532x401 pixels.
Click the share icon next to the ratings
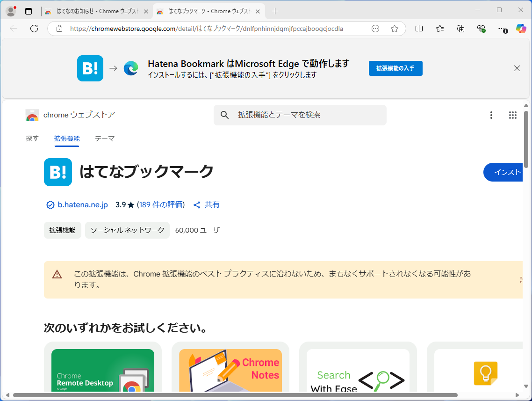tap(197, 204)
